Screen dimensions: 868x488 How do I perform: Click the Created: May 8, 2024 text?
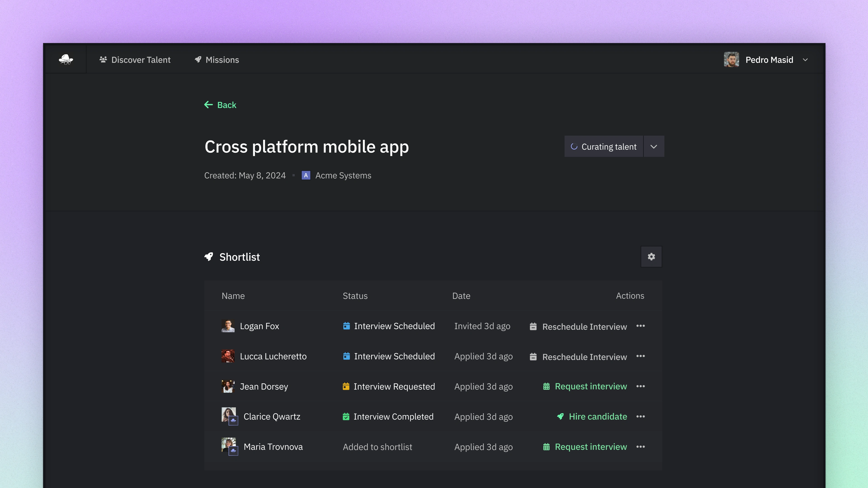(x=245, y=176)
